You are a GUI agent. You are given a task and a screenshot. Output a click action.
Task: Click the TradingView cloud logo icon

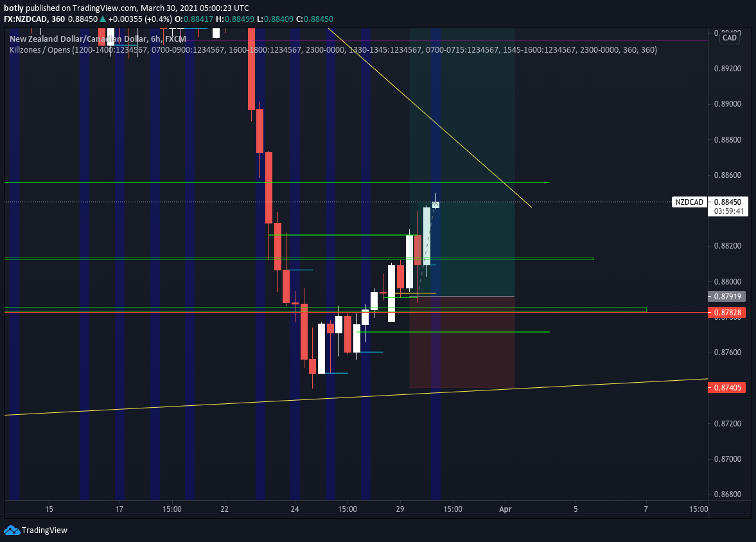click(x=12, y=530)
